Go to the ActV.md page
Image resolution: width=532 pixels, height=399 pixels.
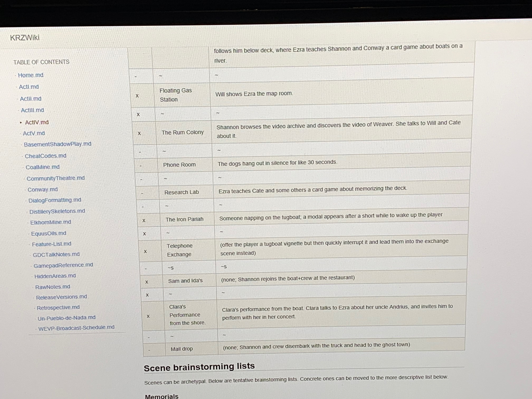click(x=34, y=133)
